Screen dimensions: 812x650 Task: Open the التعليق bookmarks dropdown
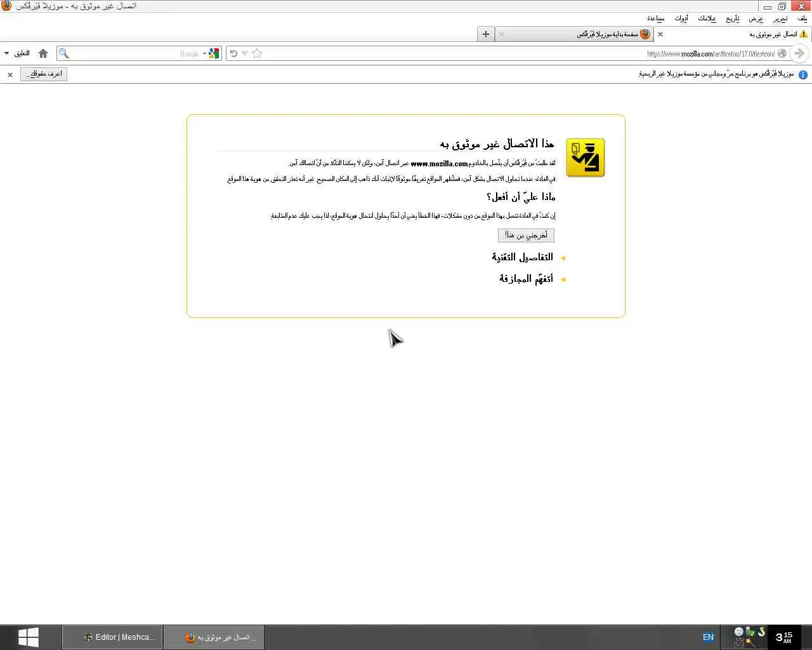click(x=16, y=53)
